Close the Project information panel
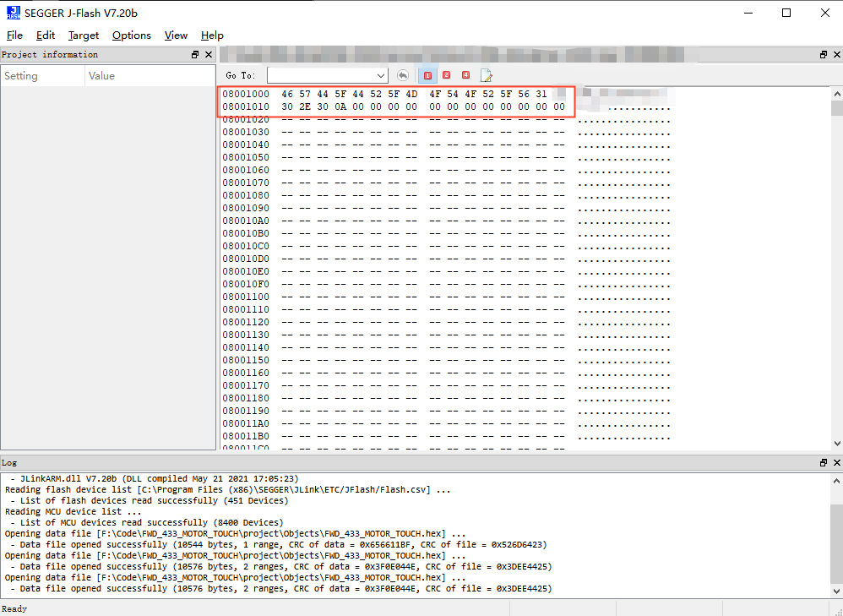 pyautogui.click(x=209, y=54)
